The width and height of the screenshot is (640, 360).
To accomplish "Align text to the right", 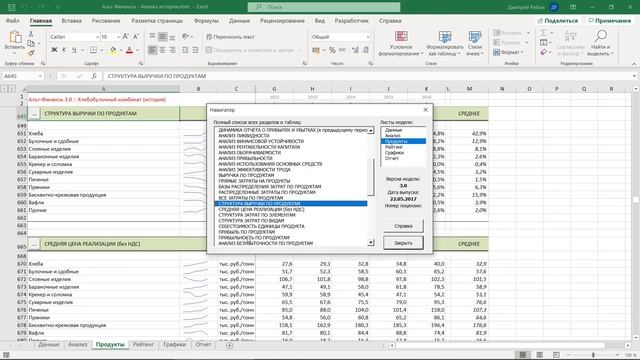I will [172, 50].
